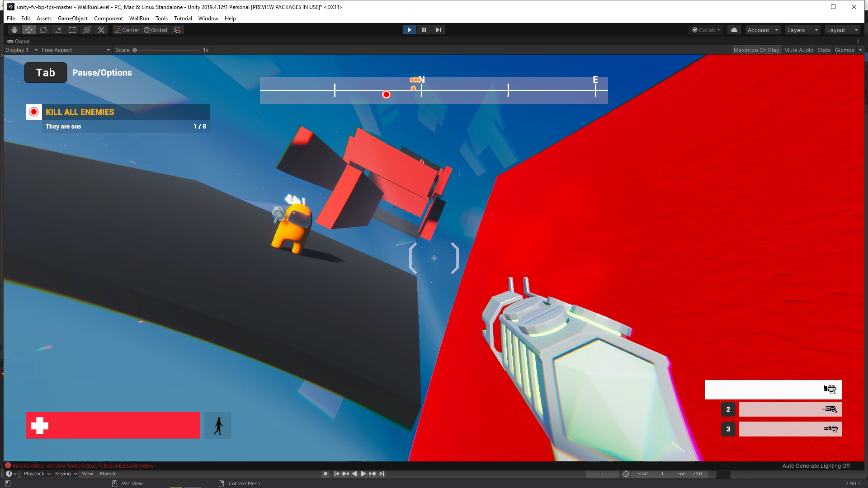The width and height of the screenshot is (868, 488).
Task: Click the standing stance icon in the HUD
Action: (x=218, y=425)
